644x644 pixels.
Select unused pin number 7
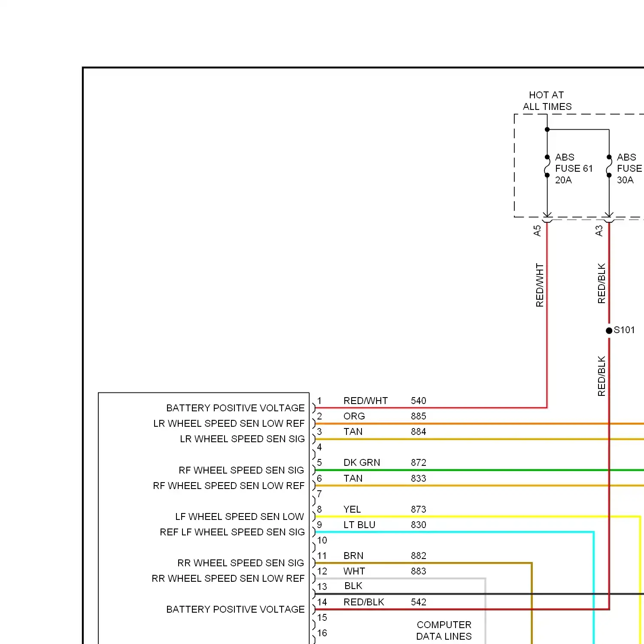tap(319, 494)
